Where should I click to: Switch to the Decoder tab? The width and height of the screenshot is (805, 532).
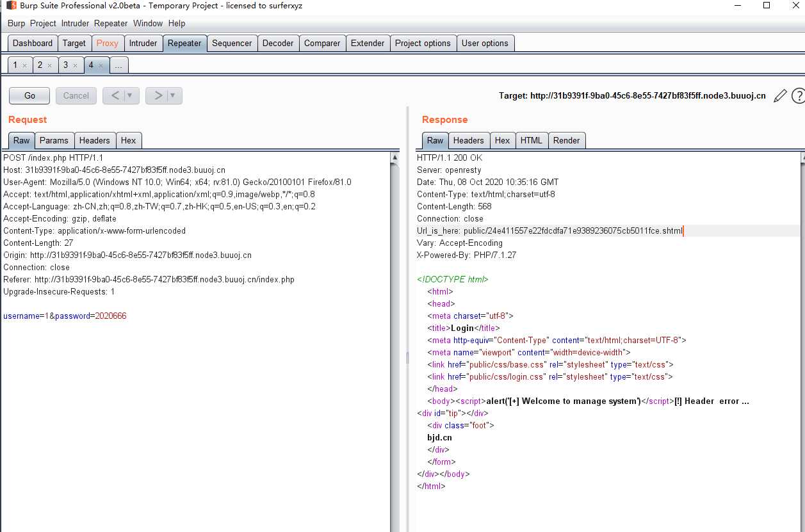click(278, 43)
